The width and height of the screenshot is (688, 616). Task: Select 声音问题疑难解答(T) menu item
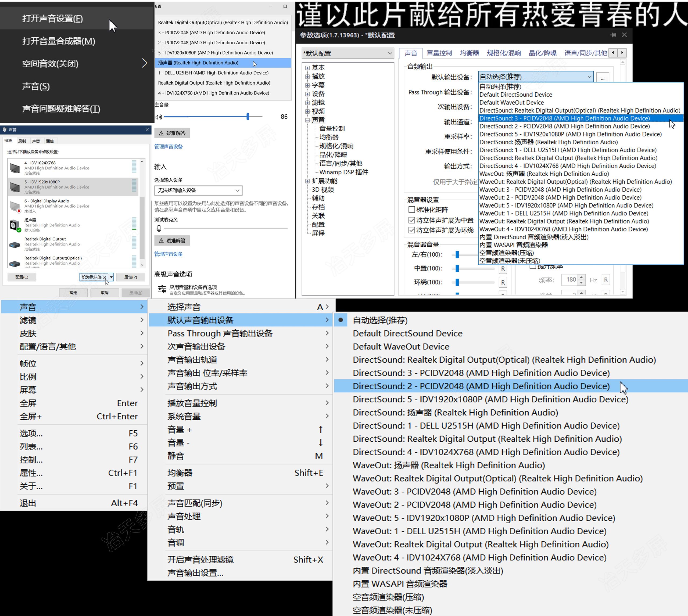tap(77, 109)
